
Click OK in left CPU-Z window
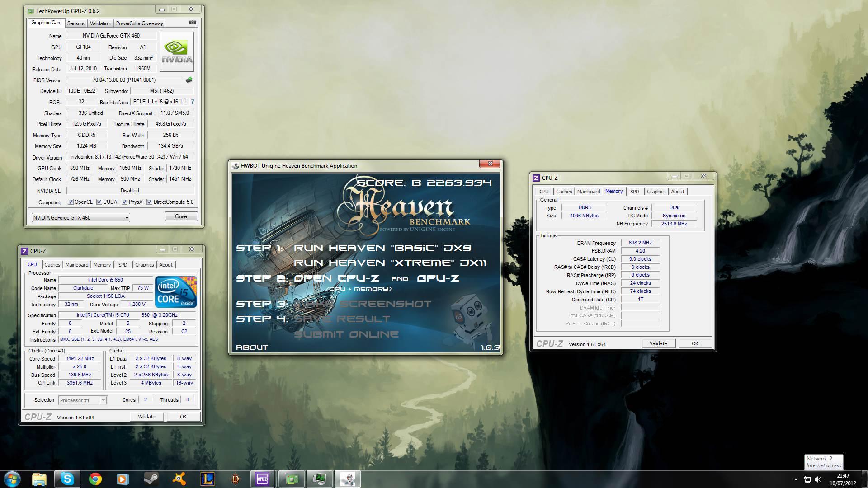point(183,417)
